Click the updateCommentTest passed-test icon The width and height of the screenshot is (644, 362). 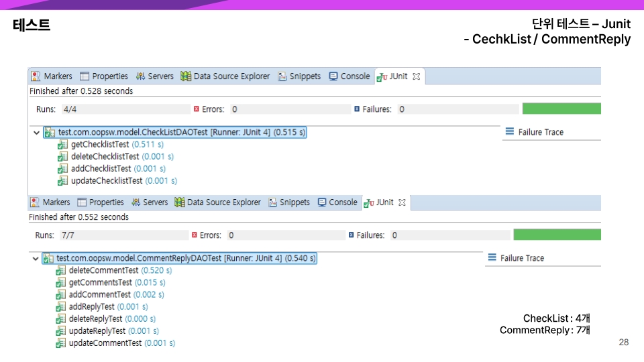click(x=60, y=343)
